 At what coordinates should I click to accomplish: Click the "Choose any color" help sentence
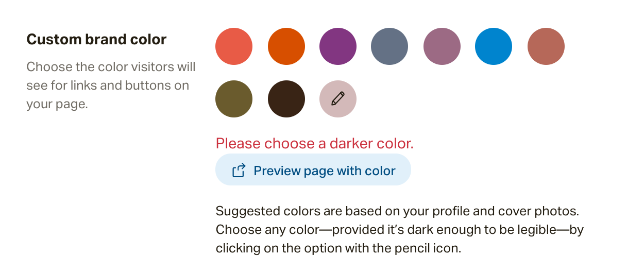[399, 230]
